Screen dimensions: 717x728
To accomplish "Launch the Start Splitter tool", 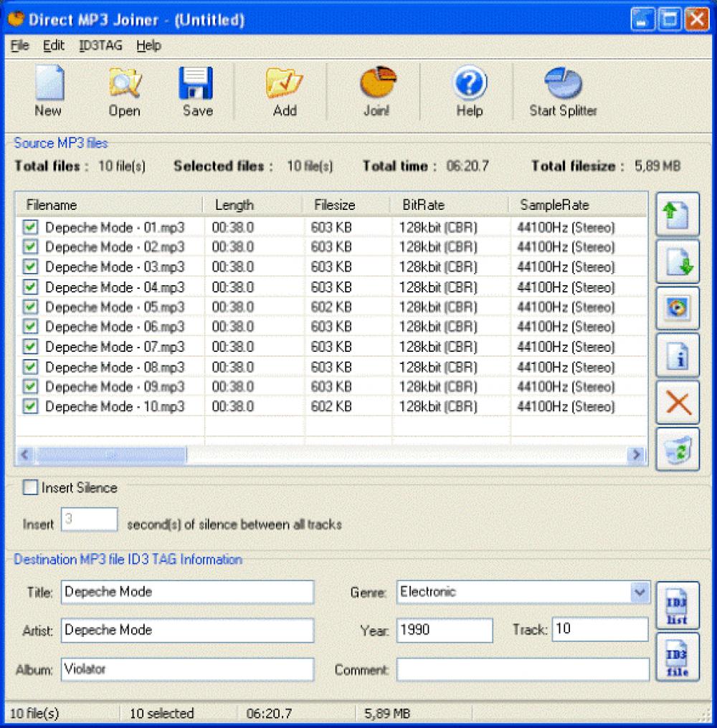I will tap(562, 89).
